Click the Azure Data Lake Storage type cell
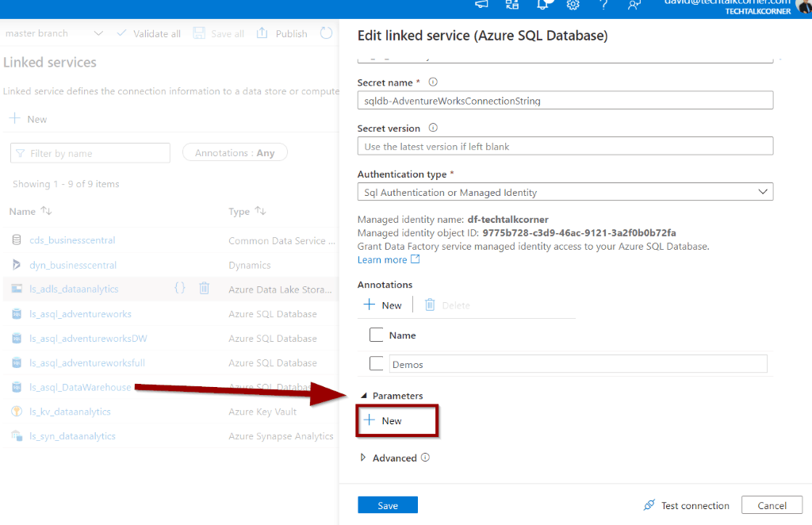This screenshot has width=812, height=525. tap(280, 289)
